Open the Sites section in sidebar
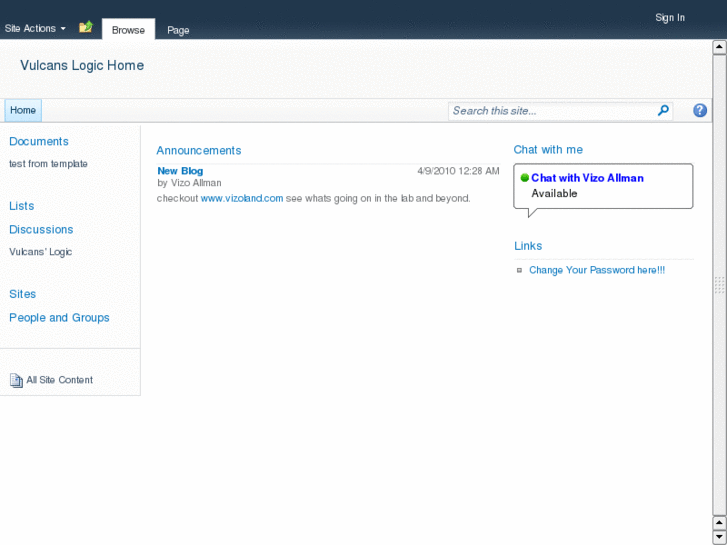This screenshot has width=727, height=545. (23, 294)
